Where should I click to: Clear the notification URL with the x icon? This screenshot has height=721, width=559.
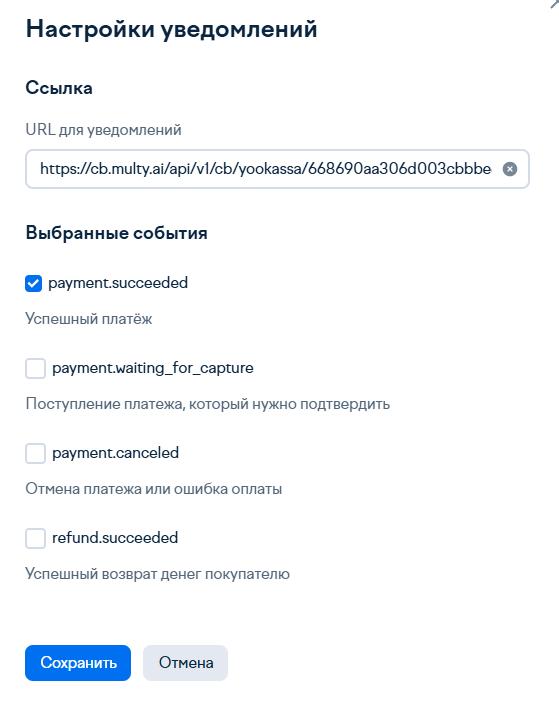click(509, 169)
